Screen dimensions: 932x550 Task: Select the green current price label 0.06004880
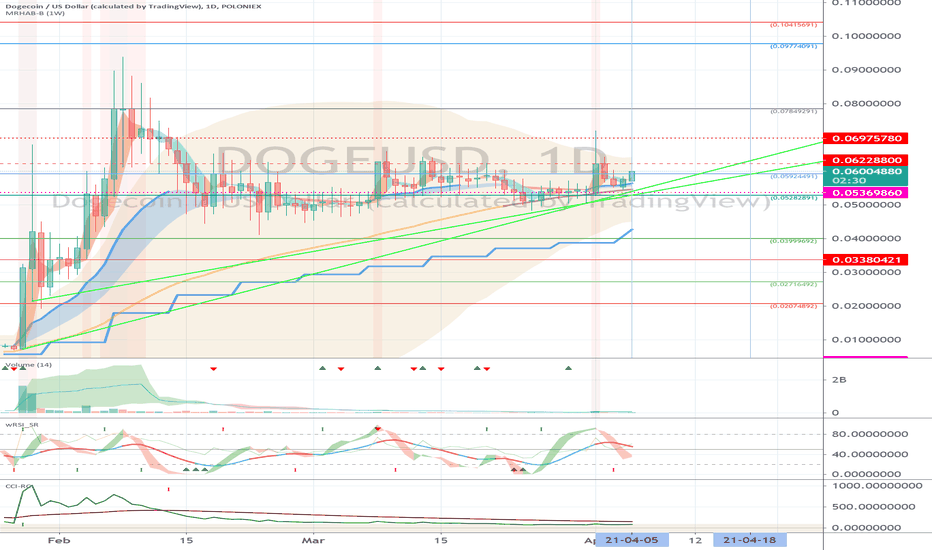coord(865,171)
